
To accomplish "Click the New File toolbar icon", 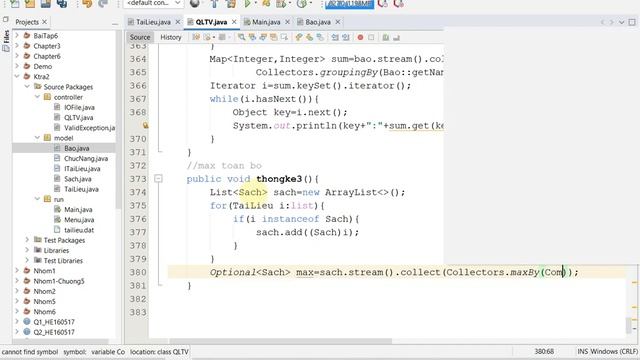I will [14, 4].
